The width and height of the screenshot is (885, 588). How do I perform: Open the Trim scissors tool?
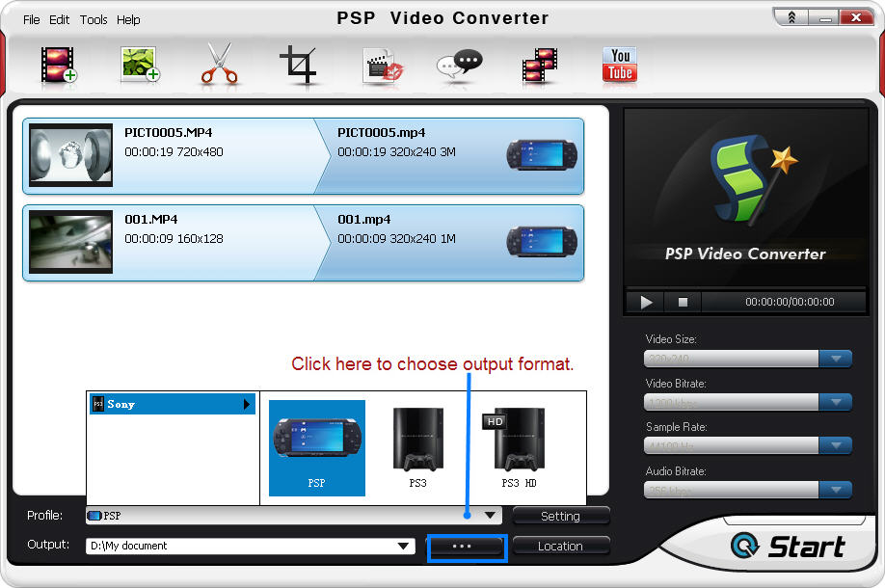pos(220,64)
